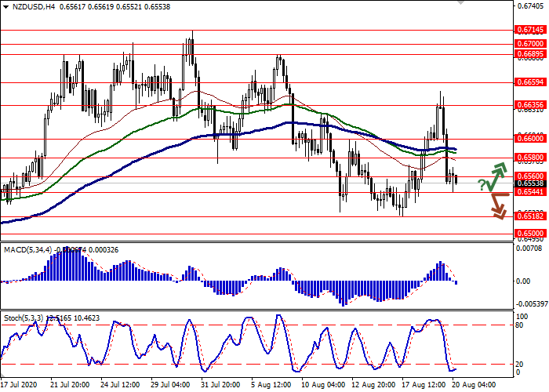Viewport: 549px width, 392px height.
Task: Click the 0.66895 price level tag
Action: [x=532, y=54]
